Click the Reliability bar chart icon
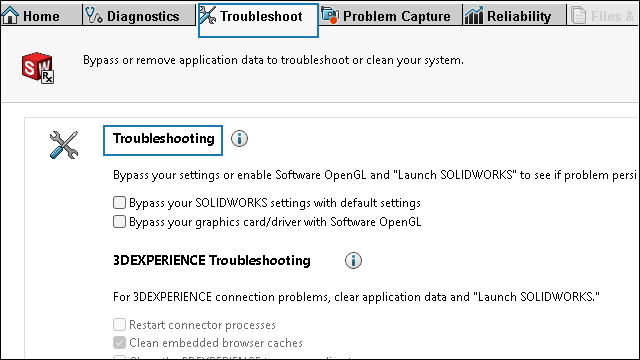 [474, 16]
